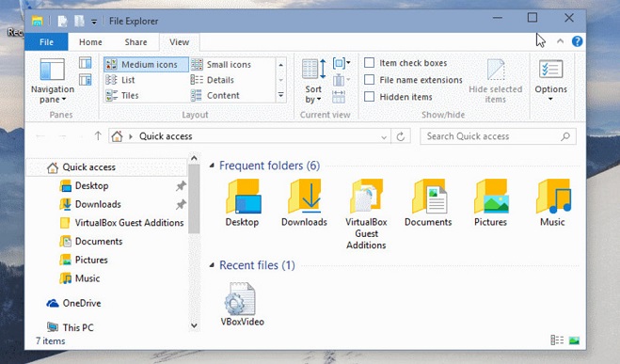
Task: Click navigation pane scrollbar up arrow
Action: (x=194, y=158)
